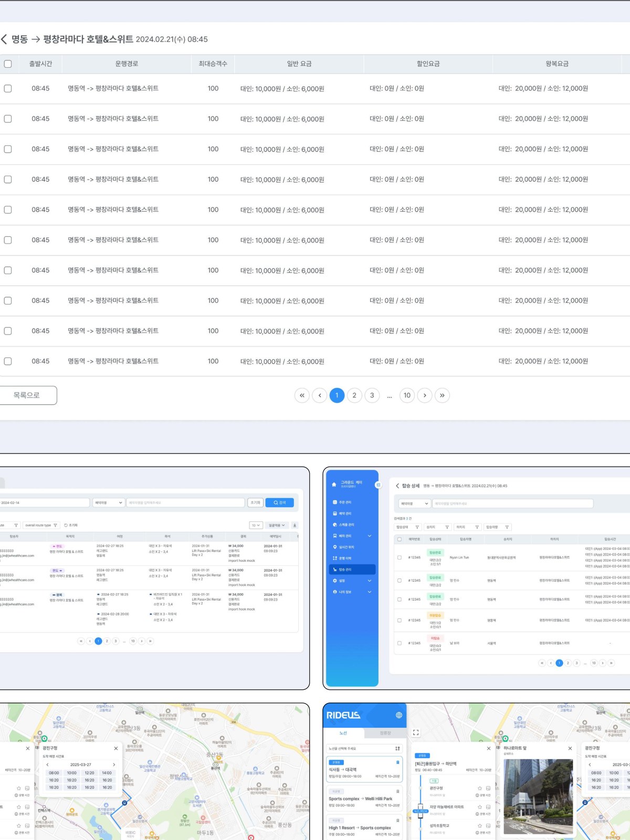Open the 일괄적용 dropdown

click(277, 525)
